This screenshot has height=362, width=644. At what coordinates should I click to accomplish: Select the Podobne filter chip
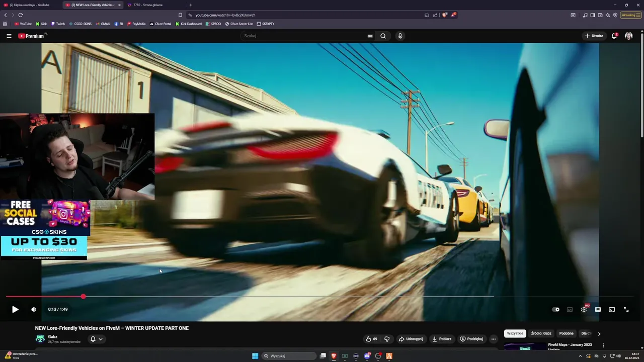coord(566,333)
